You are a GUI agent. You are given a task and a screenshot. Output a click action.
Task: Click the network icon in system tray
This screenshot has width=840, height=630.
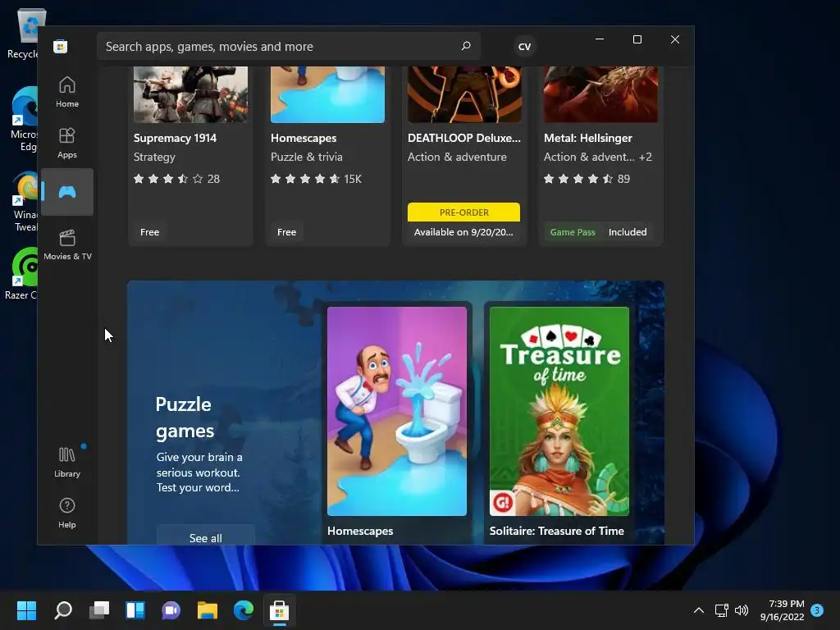click(721, 610)
